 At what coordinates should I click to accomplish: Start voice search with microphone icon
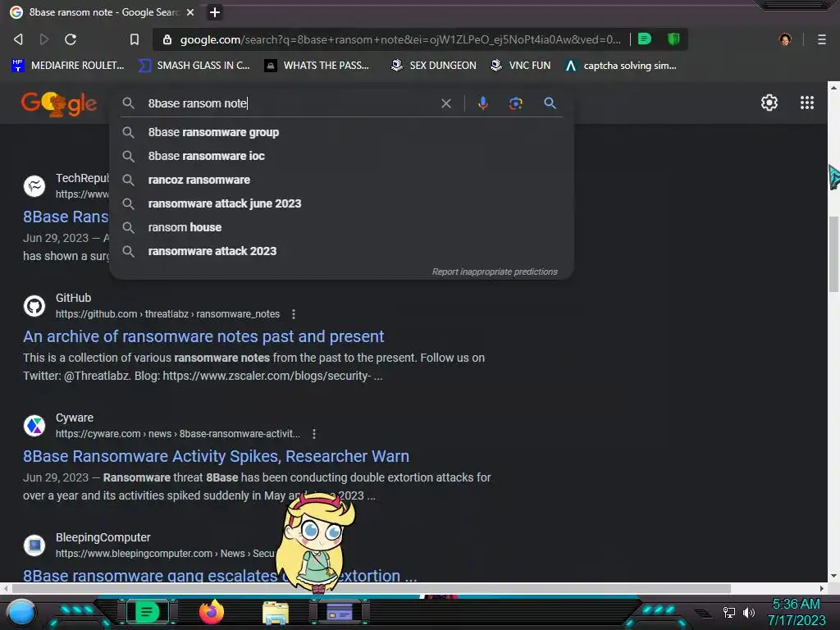coord(482,103)
